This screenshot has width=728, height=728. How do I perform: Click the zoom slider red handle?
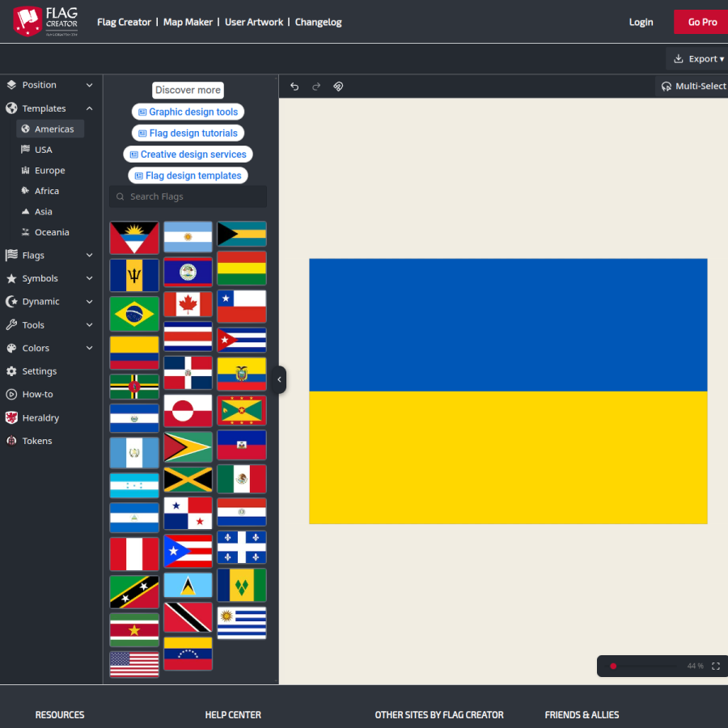(x=613, y=666)
